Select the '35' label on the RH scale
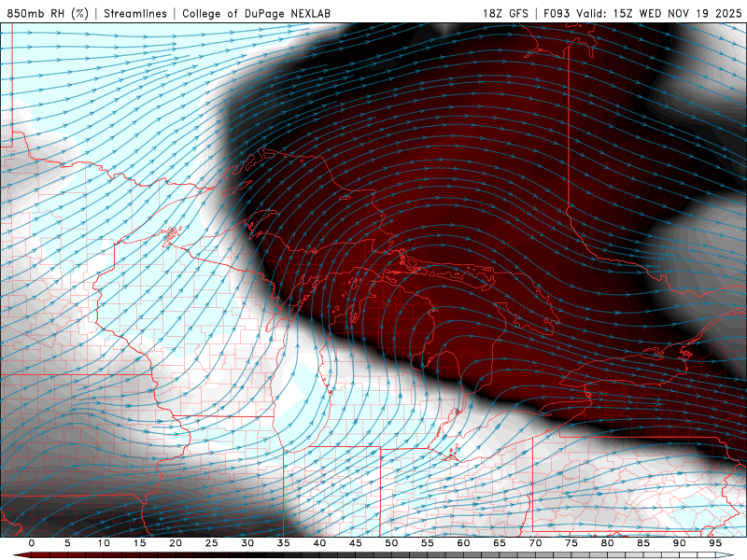747x560 pixels. point(284,543)
